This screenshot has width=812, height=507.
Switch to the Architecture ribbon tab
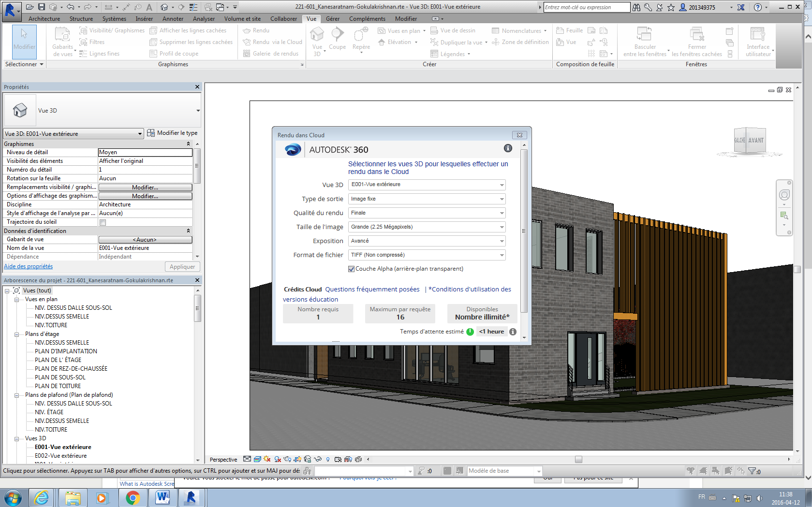tap(44, 19)
